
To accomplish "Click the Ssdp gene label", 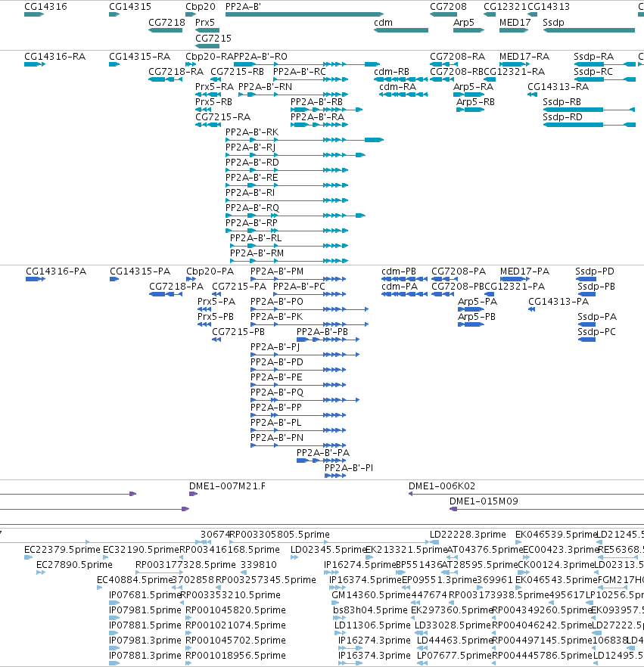I will (x=553, y=23).
